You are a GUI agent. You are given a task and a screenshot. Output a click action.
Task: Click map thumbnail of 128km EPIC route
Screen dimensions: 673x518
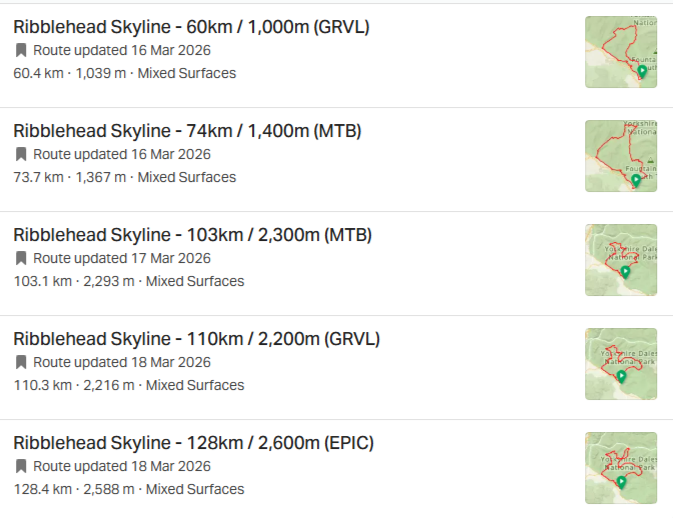[621, 468]
